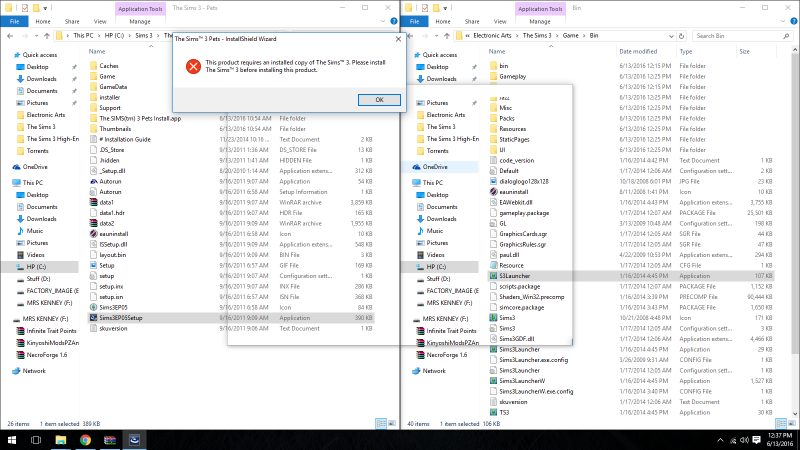This screenshot has height=450, width=800.
Task: Open View tab in the Bin window
Action: (x=500, y=21)
